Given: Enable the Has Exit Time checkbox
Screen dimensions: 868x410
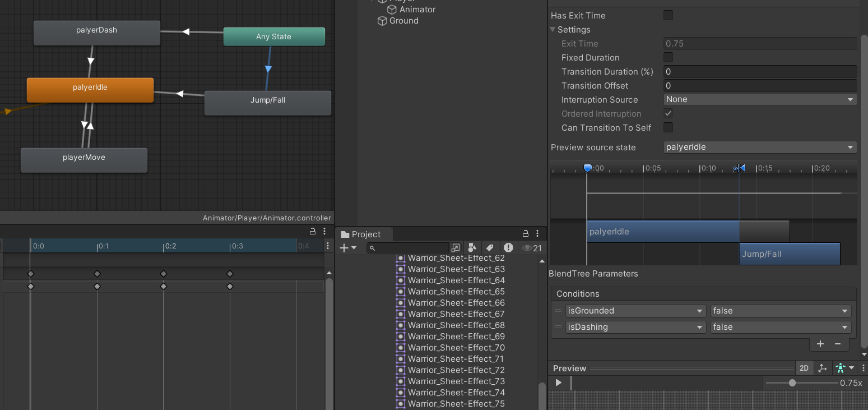Looking at the screenshot, I should 668,15.
